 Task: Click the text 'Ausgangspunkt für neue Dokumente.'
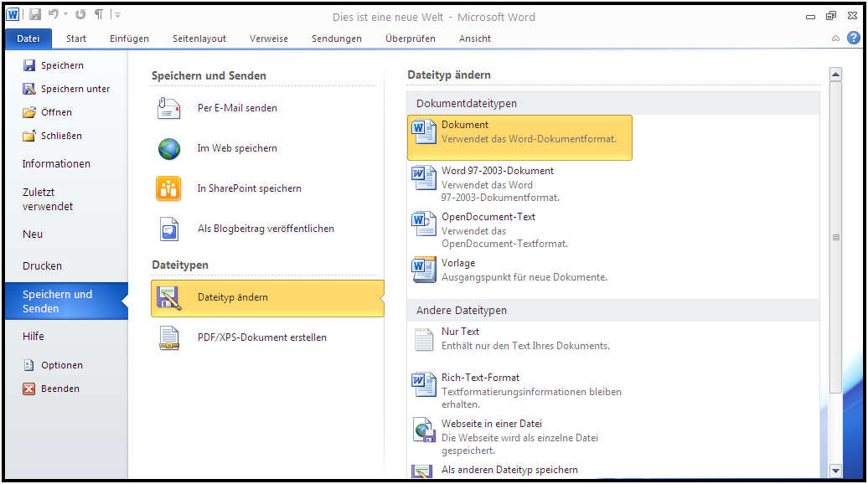[x=524, y=277]
